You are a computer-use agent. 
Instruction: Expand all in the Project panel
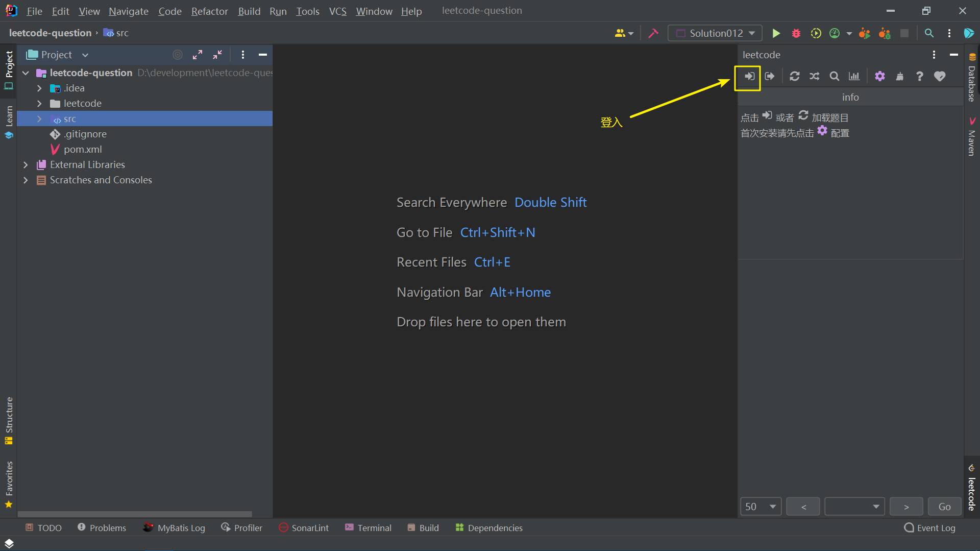click(x=198, y=55)
